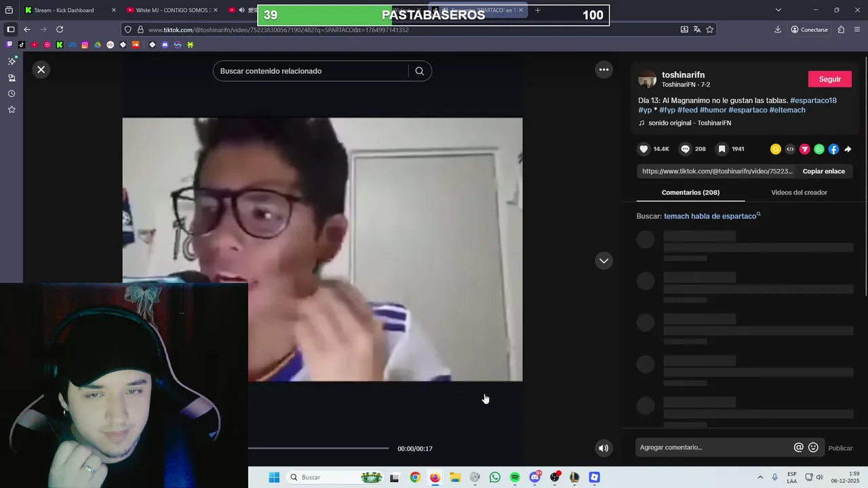The height and width of the screenshot is (488, 868).
Task: Open the toshinarifn username link
Action: click(x=683, y=75)
